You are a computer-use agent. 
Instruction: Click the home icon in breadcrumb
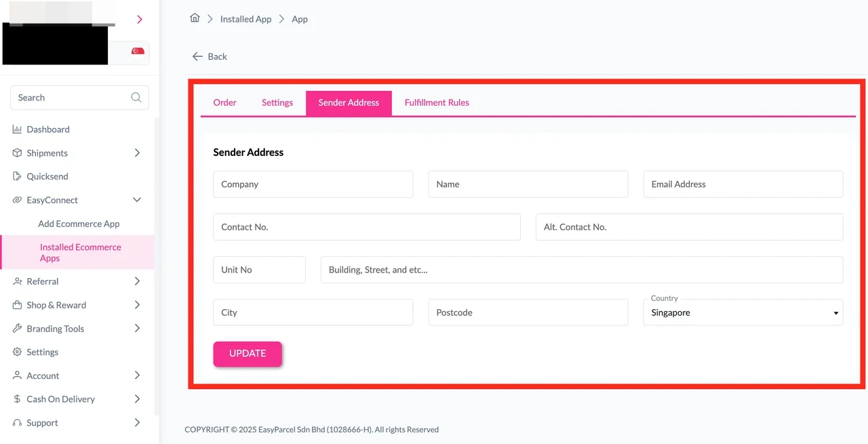195,18
